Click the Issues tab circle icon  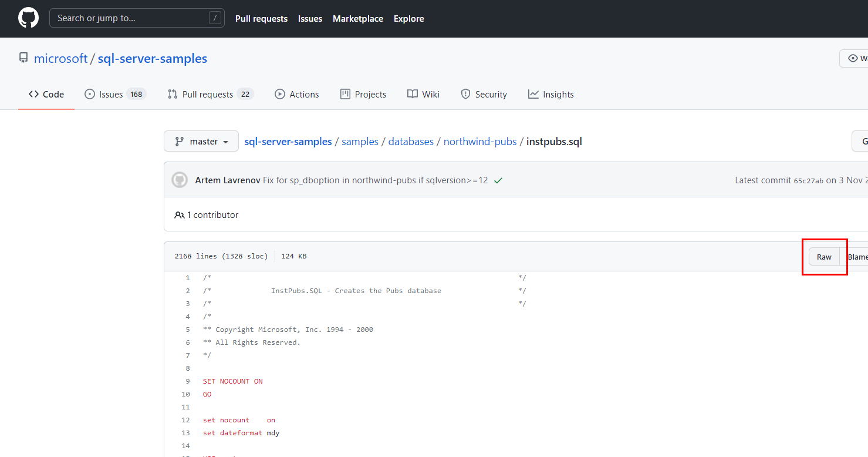pyautogui.click(x=89, y=94)
